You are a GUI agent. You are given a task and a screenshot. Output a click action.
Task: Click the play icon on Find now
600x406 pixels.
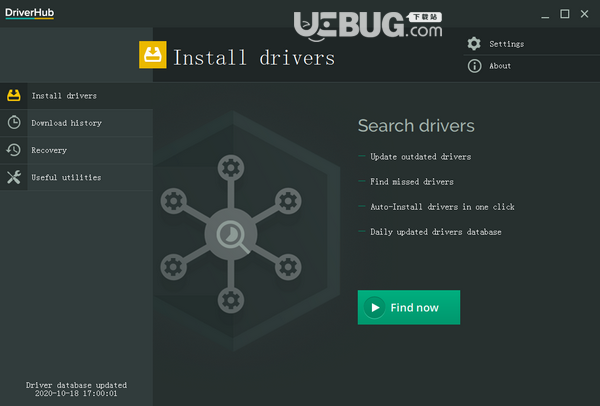point(375,307)
